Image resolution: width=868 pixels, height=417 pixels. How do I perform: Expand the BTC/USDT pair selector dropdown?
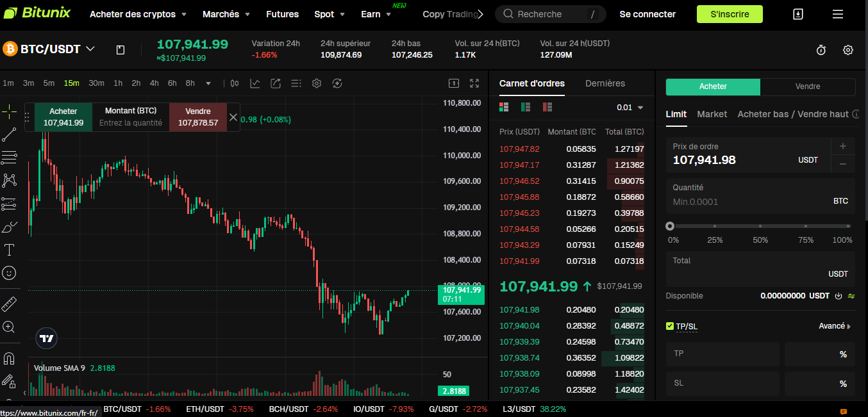(90, 48)
